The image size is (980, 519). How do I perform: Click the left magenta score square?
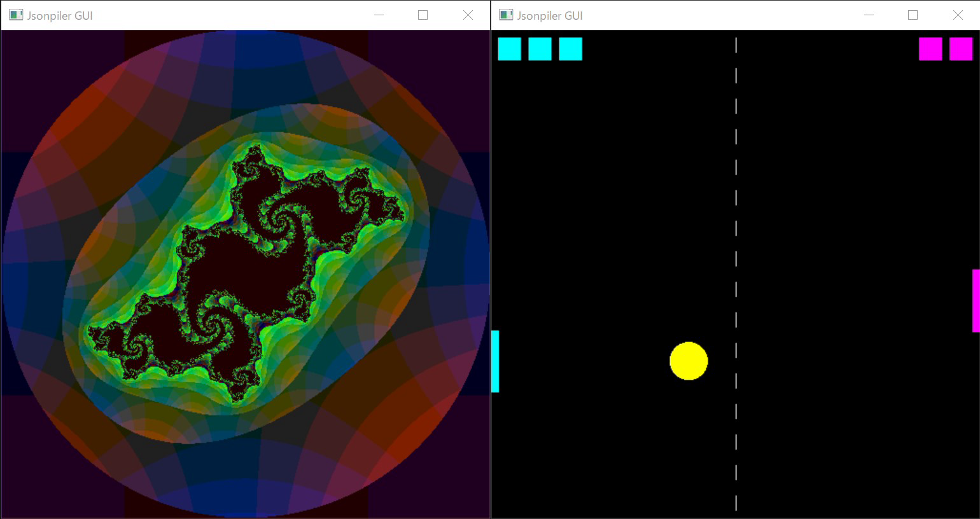[930, 49]
